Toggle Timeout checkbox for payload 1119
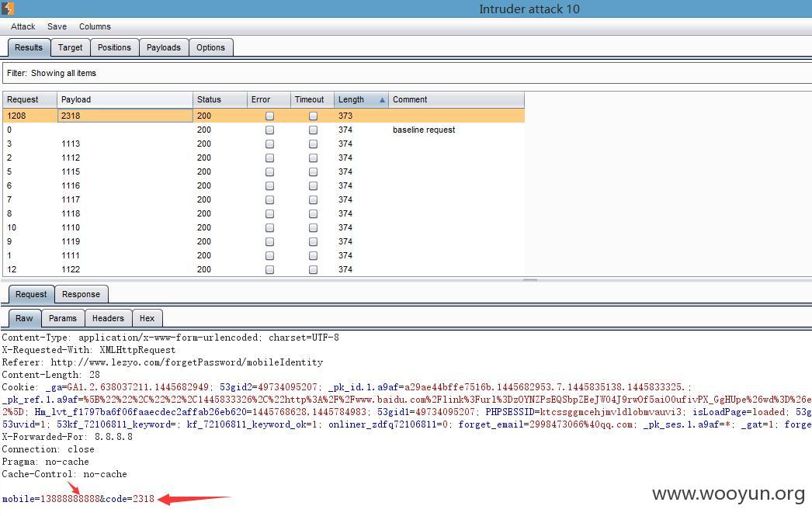 [x=313, y=241]
